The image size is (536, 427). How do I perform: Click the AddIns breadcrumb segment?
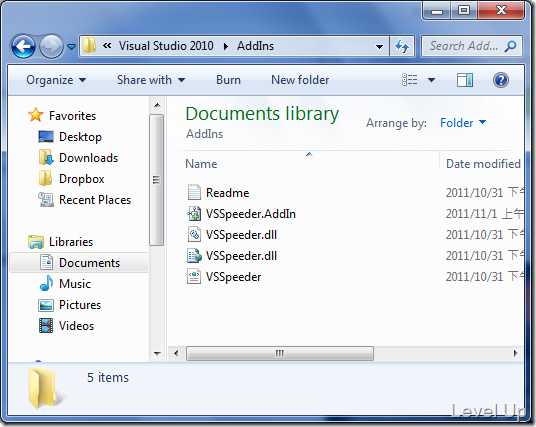tap(255, 46)
